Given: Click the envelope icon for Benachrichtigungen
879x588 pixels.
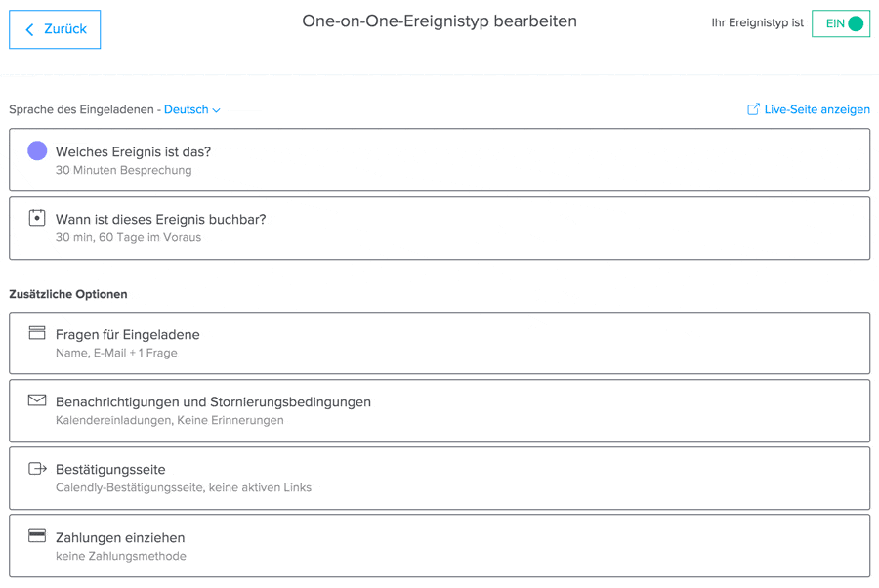Looking at the screenshot, I should [37, 400].
